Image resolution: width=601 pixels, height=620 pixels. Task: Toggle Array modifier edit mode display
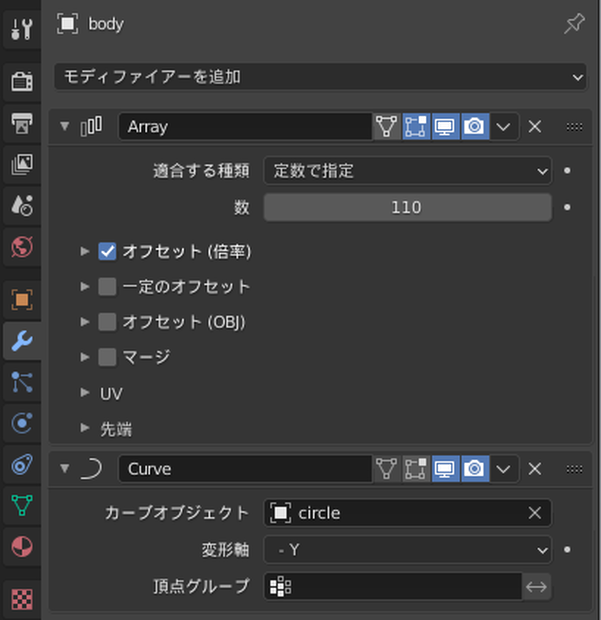(x=416, y=127)
